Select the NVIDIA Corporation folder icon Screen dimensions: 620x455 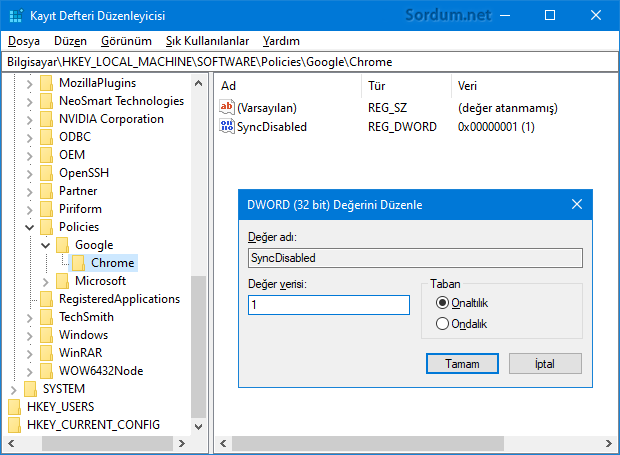point(46,119)
